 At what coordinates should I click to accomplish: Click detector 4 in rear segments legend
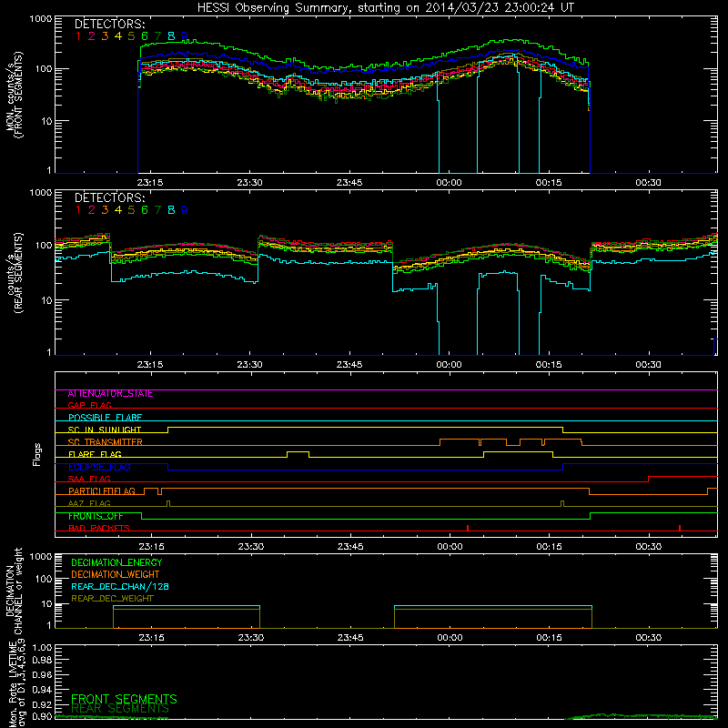[118, 210]
